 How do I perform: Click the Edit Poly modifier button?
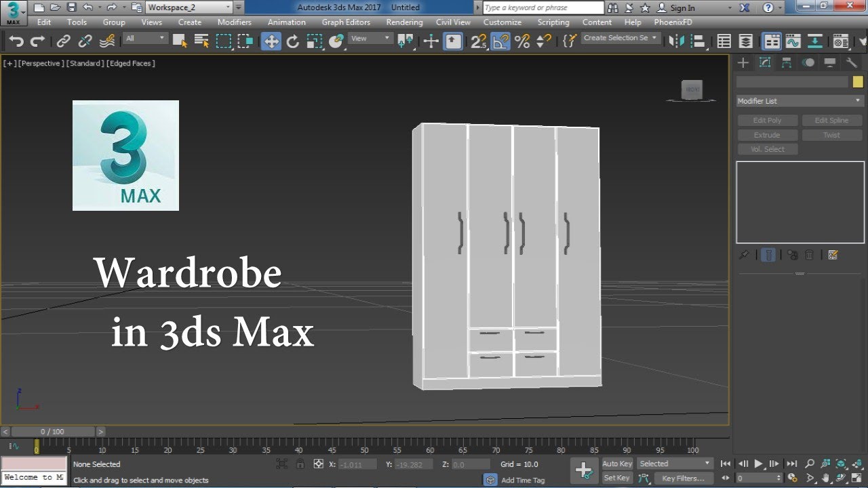pyautogui.click(x=767, y=120)
